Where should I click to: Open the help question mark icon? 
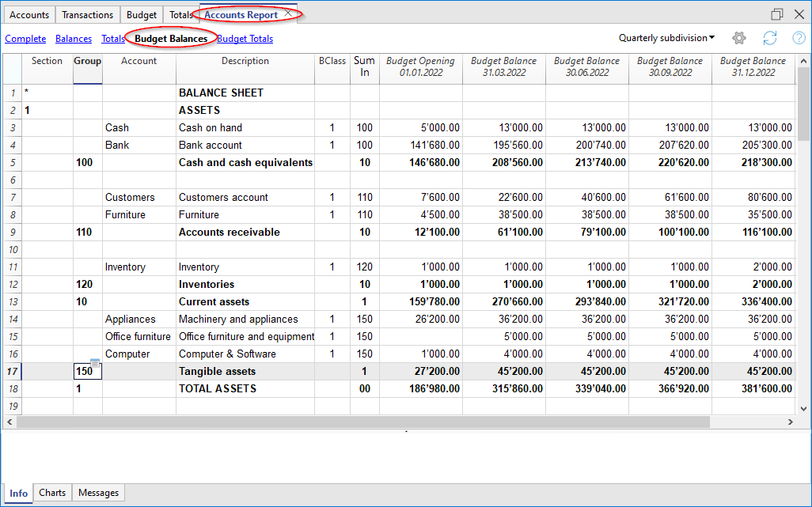coord(799,38)
